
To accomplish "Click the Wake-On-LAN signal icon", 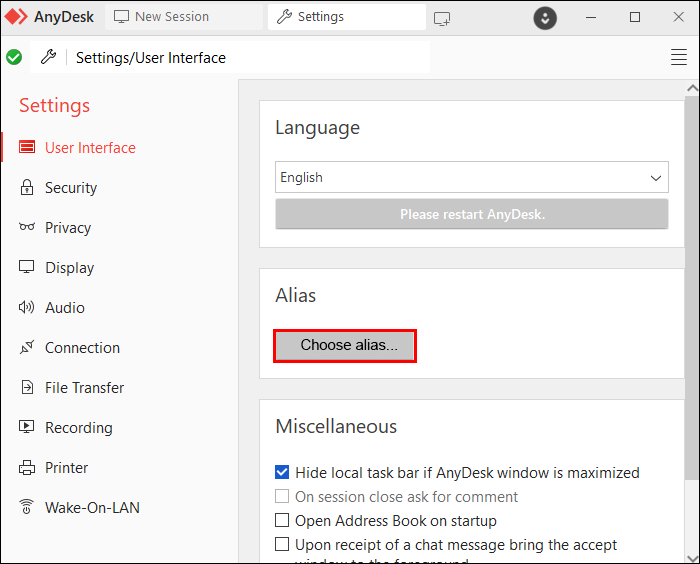I will click(27, 508).
